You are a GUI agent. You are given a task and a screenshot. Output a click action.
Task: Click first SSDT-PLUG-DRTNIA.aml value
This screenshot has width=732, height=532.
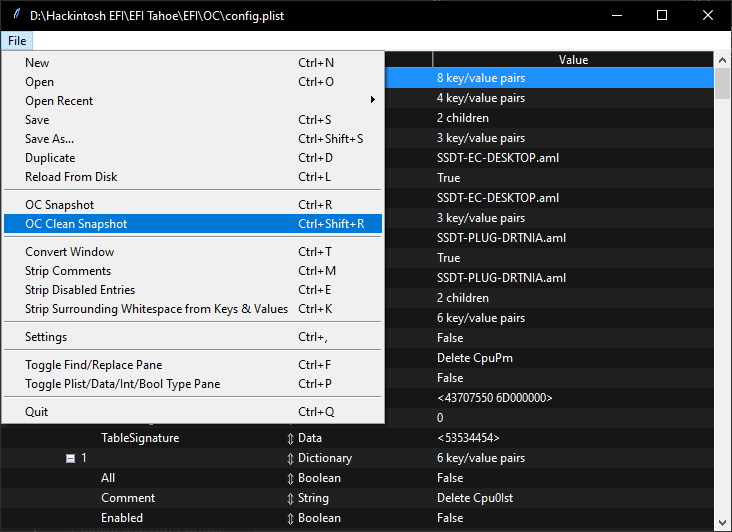click(x=501, y=238)
